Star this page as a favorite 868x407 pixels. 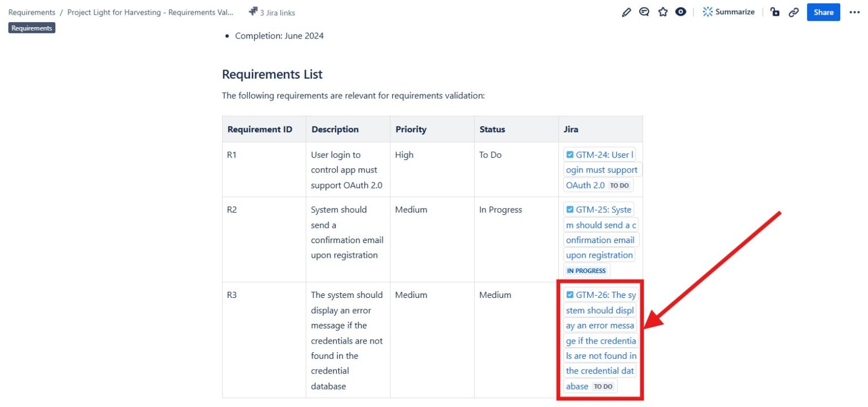662,11
